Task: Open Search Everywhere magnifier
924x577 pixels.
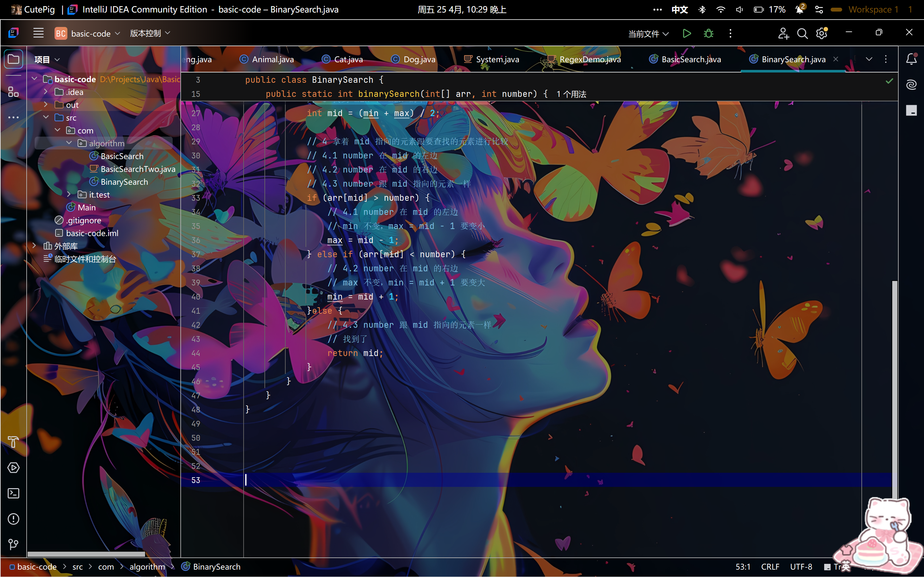Action: (x=802, y=34)
